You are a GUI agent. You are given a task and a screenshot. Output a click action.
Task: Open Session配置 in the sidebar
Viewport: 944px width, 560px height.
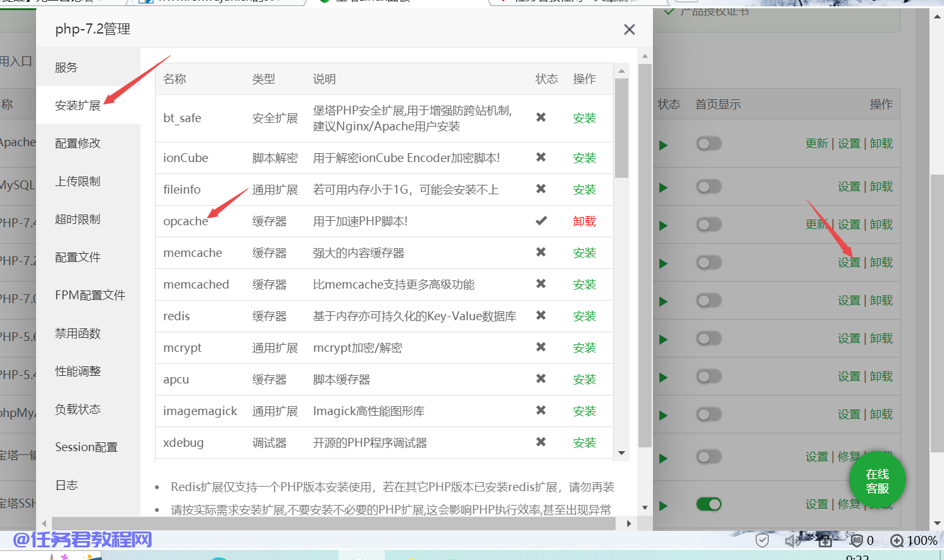tap(88, 447)
